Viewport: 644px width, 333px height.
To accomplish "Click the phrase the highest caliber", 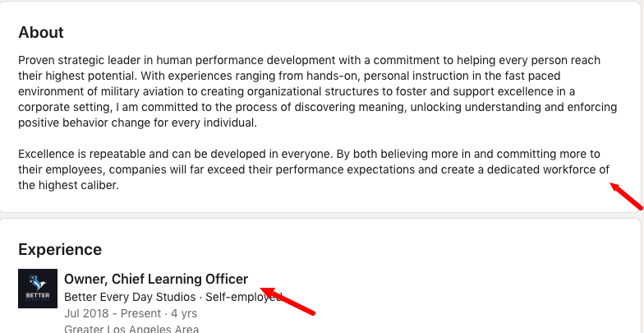I will click(x=68, y=186).
